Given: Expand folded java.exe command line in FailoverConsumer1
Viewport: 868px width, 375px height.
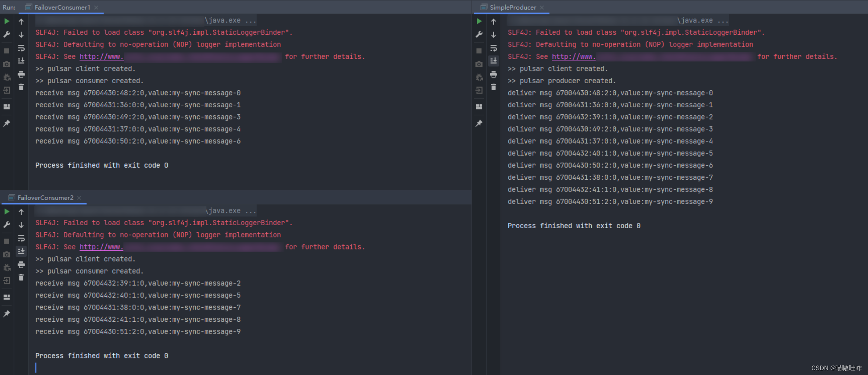Looking at the screenshot, I should click(x=146, y=20).
